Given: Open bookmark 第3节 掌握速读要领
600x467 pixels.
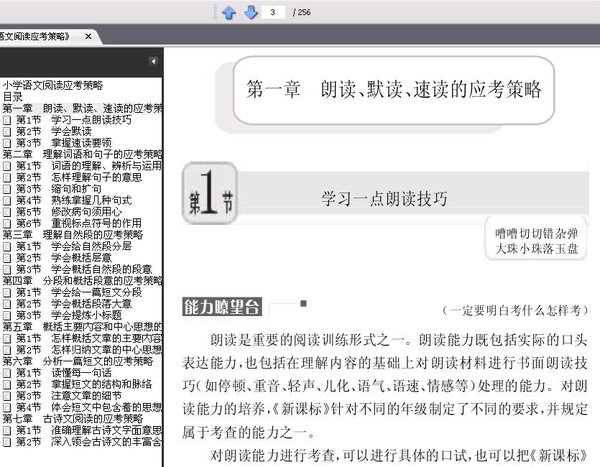Looking at the screenshot, I should tap(64, 143).
